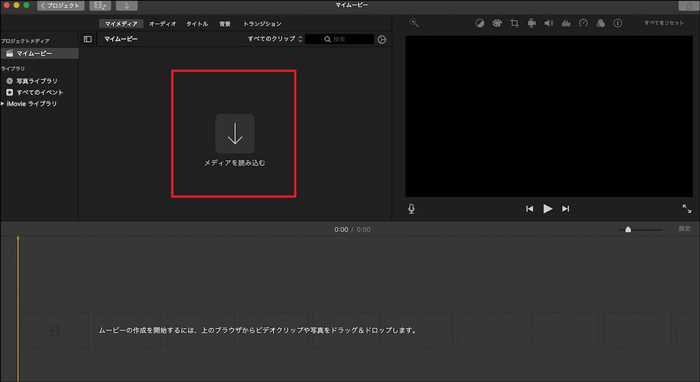The height and width of the screenshot is (382, 700).
Task: Switch to the マイメディア tab
Action: coord(121,24)
